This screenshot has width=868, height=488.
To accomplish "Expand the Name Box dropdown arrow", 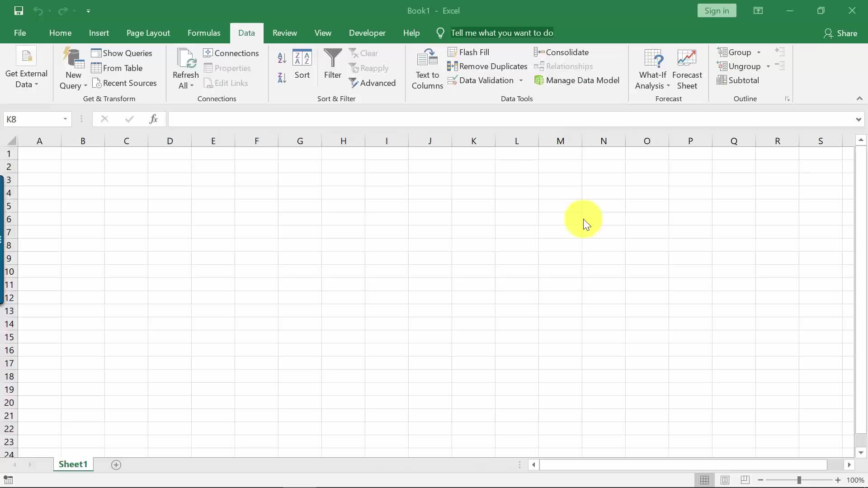I will click(x=65, y=119).
